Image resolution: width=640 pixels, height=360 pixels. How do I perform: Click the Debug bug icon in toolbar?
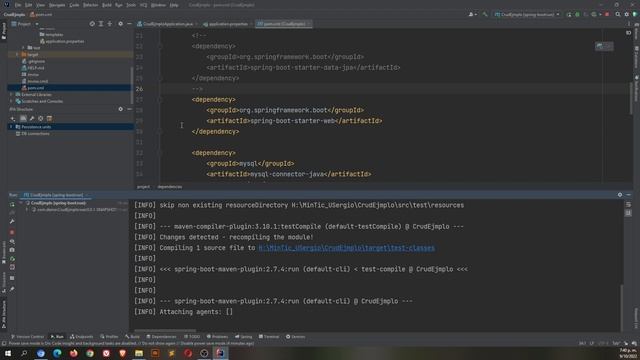point(577,14)
